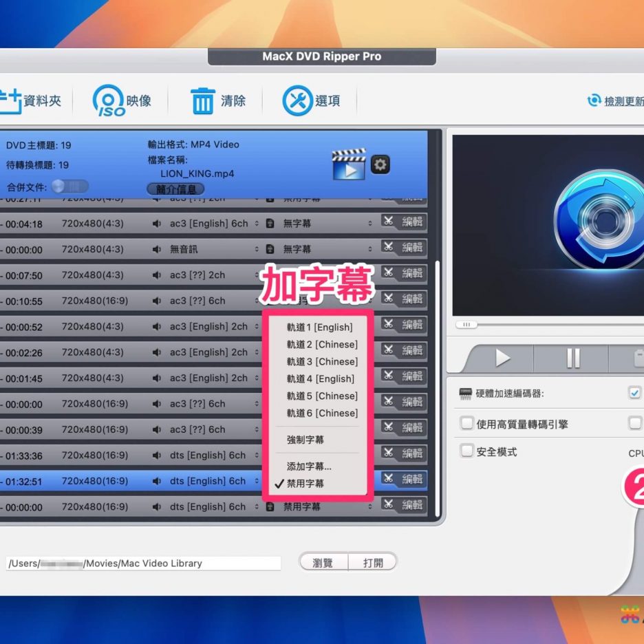This screenshot has width=644, height=644.
Task: Choose the 添加字幕 menu entry
Action: pyautogui.click(x=309, y=466)
